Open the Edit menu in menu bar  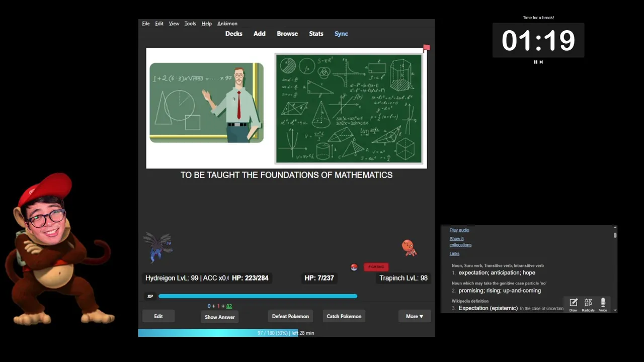click(159, 24)
